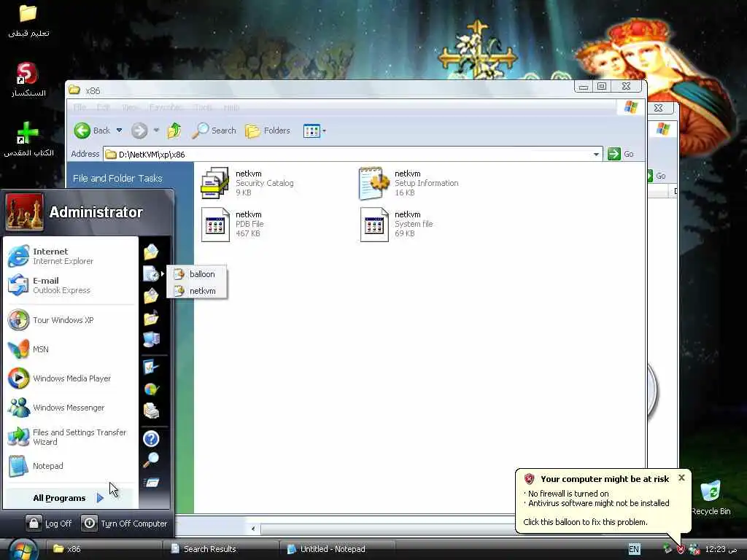Viewport: 747px width, 560px height.
Task: Switch to x86 taskbar button
Action: 104,549
